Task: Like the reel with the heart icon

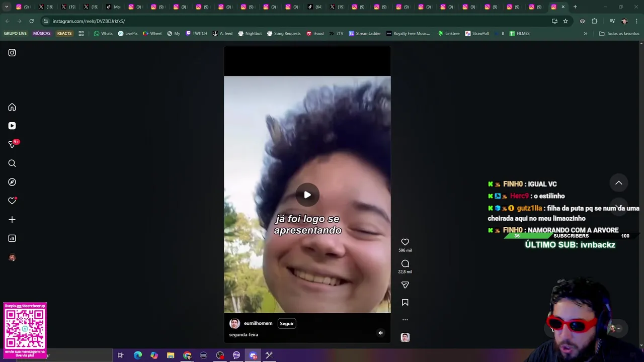Action: click(405, 242)
